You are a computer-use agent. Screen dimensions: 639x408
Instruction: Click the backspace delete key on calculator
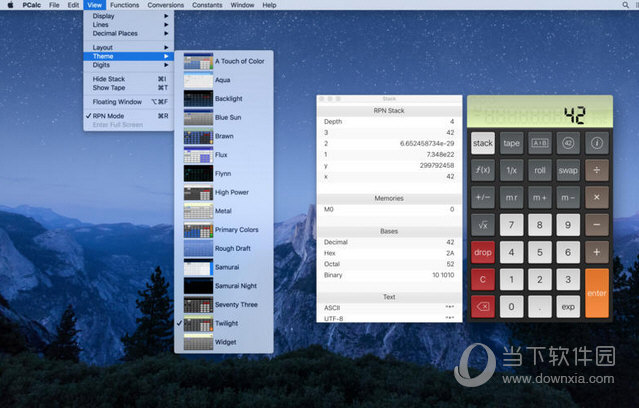tap(483, 307)
